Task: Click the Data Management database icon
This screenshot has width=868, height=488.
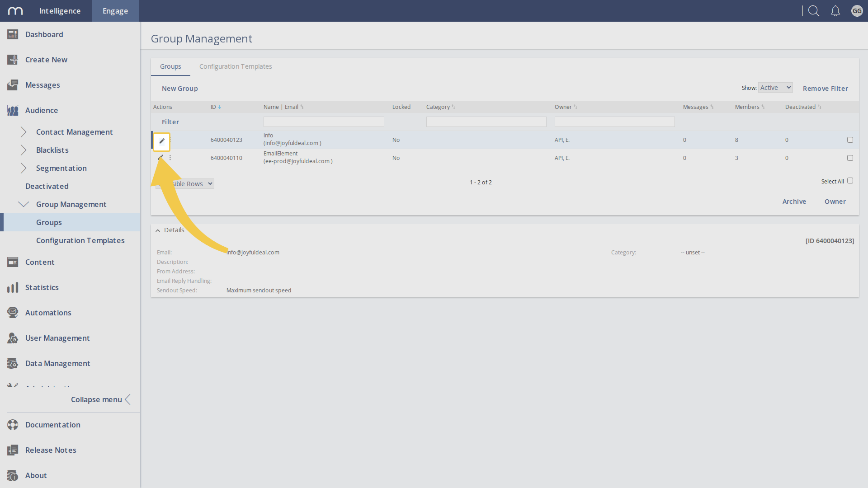Action: tap(13, 363)
